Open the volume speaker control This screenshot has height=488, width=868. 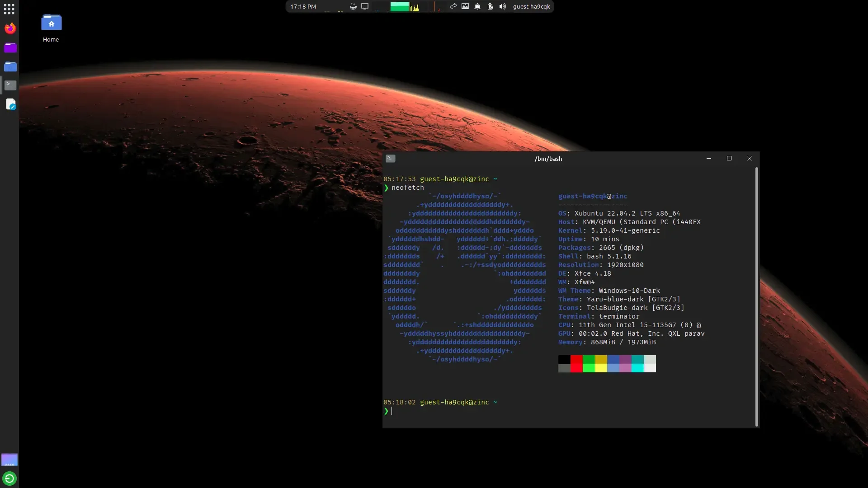click(x=502, y=6)
